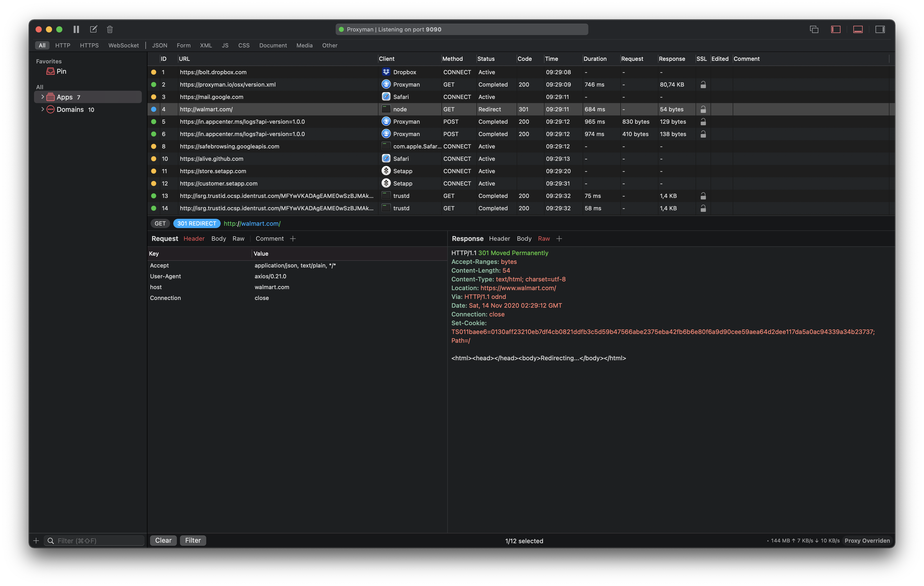Click the Proxy Overriden status dropdown
924x586 pixels.
[867, 540]
